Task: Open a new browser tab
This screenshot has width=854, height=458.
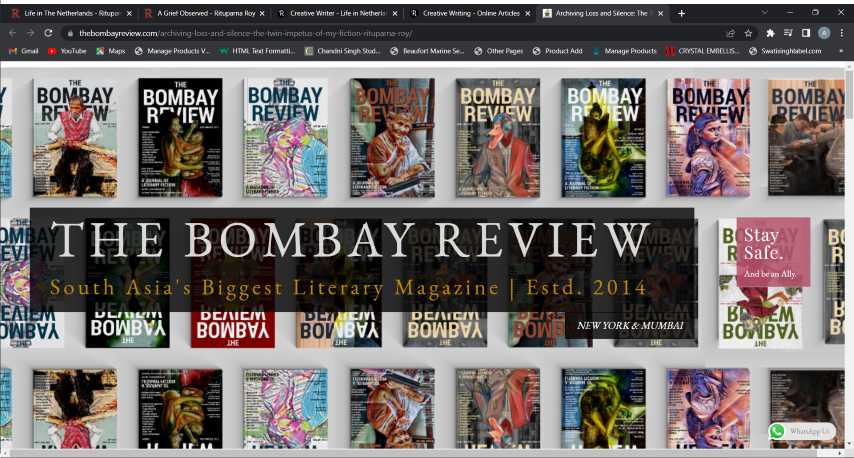Action: pos(681,13)
